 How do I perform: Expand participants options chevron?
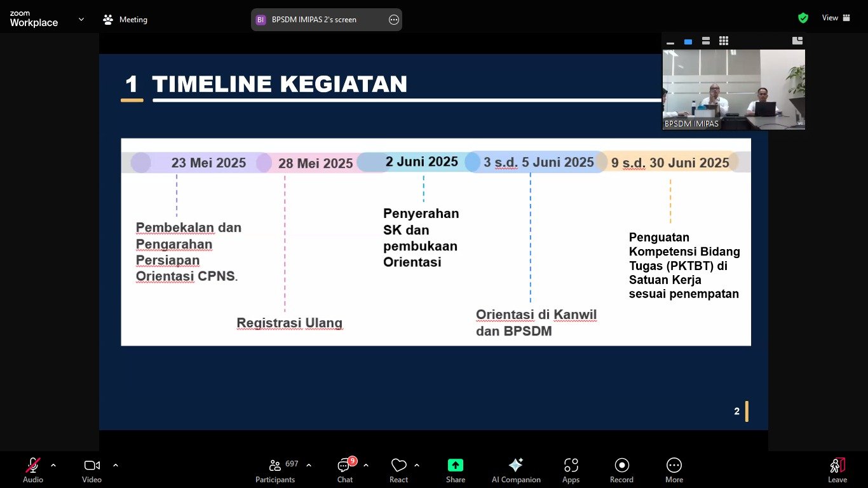(309, 465)
